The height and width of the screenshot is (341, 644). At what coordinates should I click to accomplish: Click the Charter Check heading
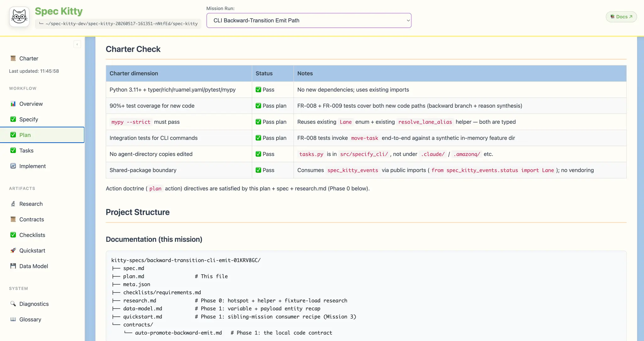click(x=133, y=49)
